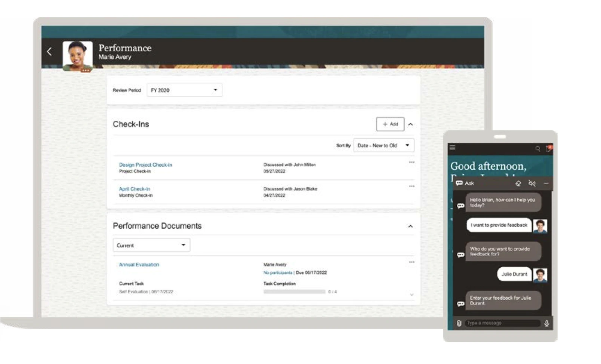Open the Current documents filter dropdown
The height and width of the screenshot is (364, 601).
[151, 245]
